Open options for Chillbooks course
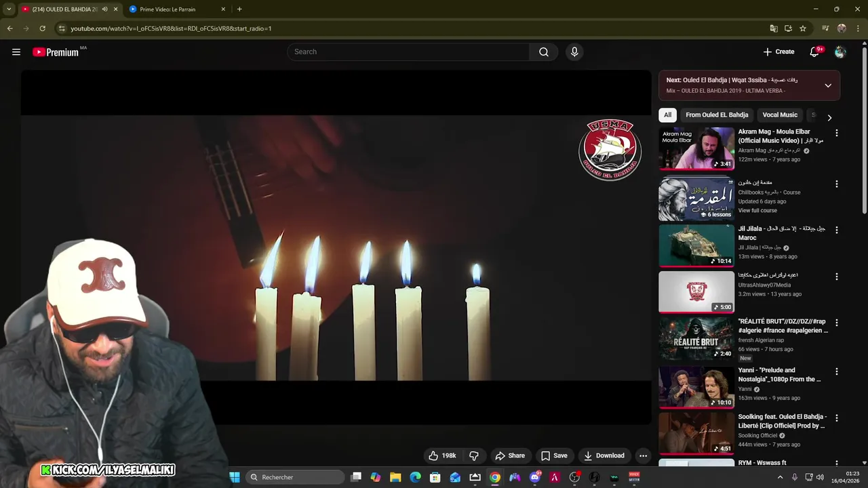868x488 pixels. pyautogui.click(x=836, y=184)
